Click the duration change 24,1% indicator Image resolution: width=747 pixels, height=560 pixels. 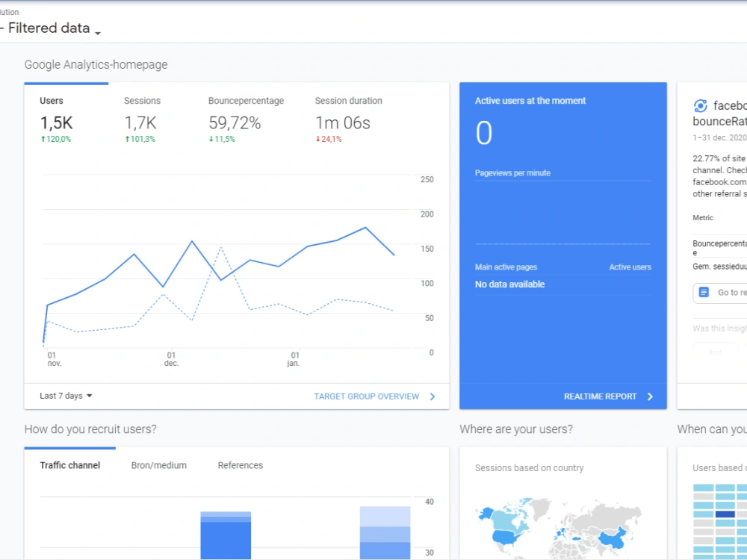click(328, 139)
